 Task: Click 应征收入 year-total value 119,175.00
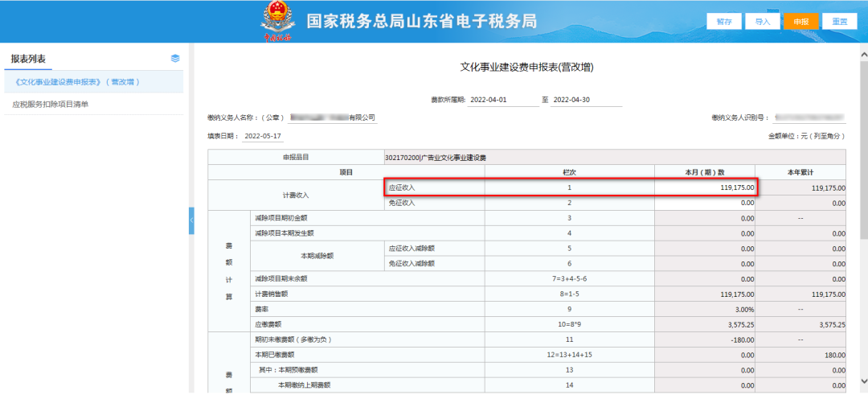(800, 187)
